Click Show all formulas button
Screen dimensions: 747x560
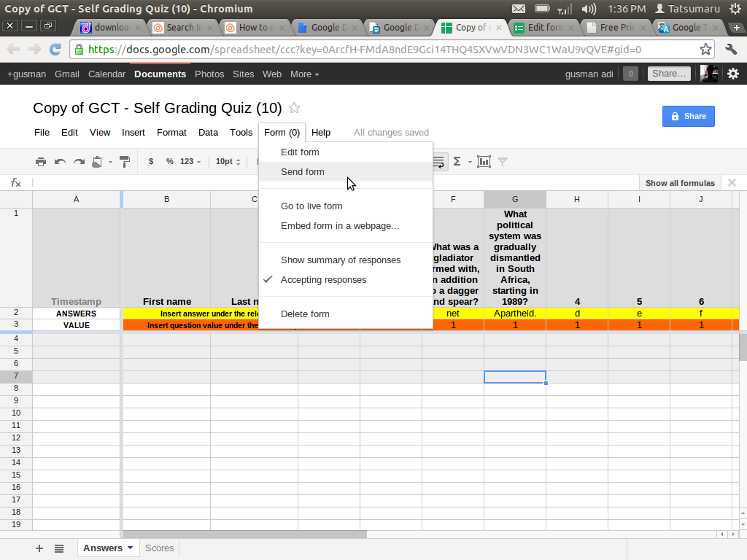pos(680,183)
